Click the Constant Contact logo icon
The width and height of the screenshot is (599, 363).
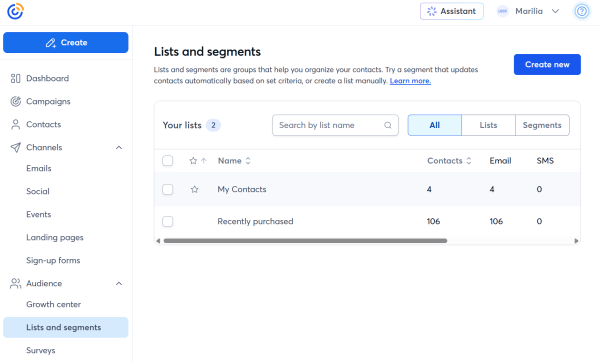click(15, 11)
